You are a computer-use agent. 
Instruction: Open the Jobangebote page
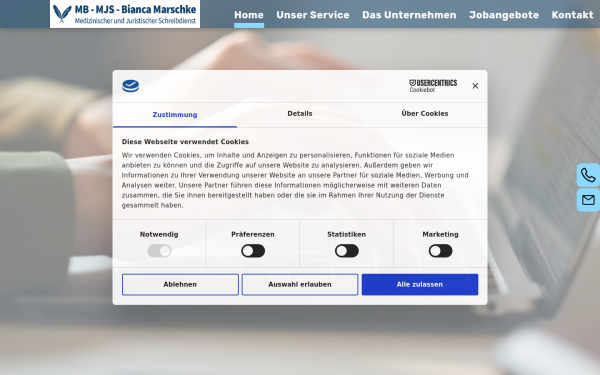pos(504,15)
